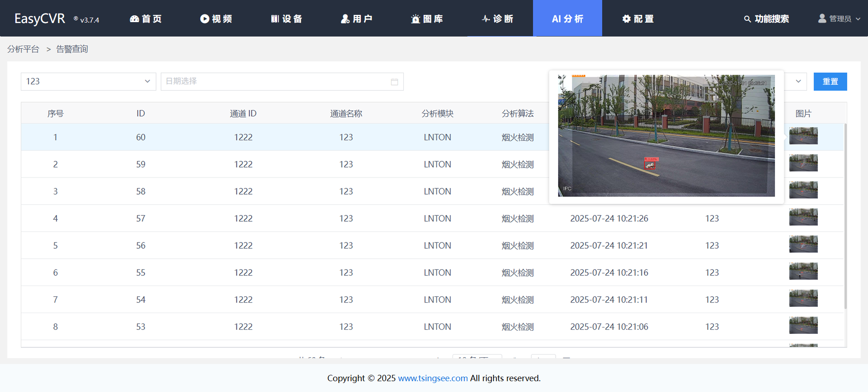Click the 分析平台 breadcrumb link

point(23,49)
